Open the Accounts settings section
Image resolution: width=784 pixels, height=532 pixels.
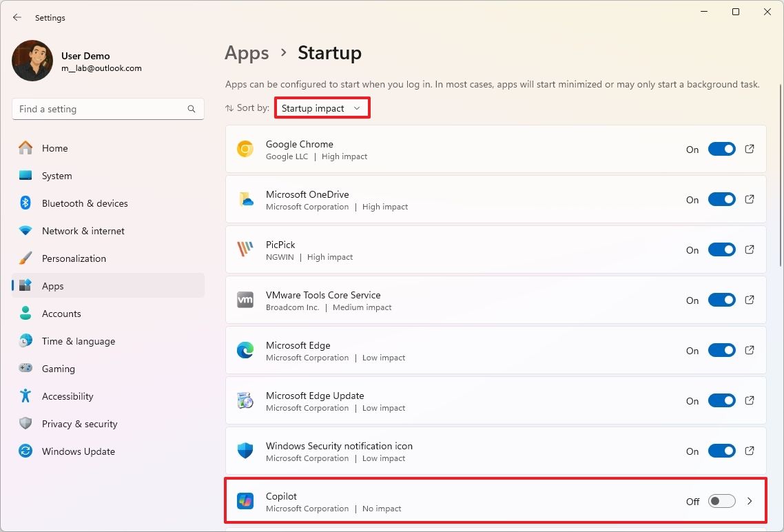pyautogui.click(x=62, y=314)
